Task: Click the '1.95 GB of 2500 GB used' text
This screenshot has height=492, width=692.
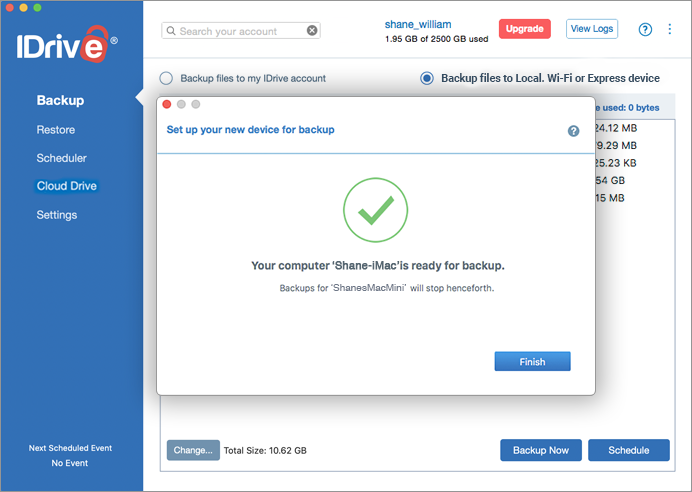Action: 436,39
